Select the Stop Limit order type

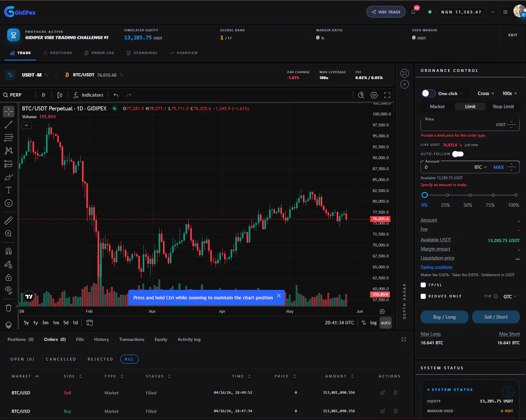click(x=503, y=107)
